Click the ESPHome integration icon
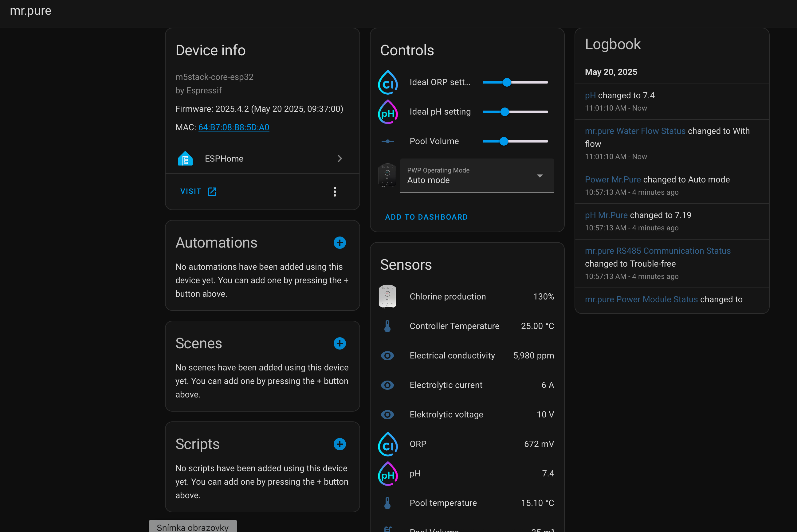The image size is (797, 532). click(x=185, y=158)
